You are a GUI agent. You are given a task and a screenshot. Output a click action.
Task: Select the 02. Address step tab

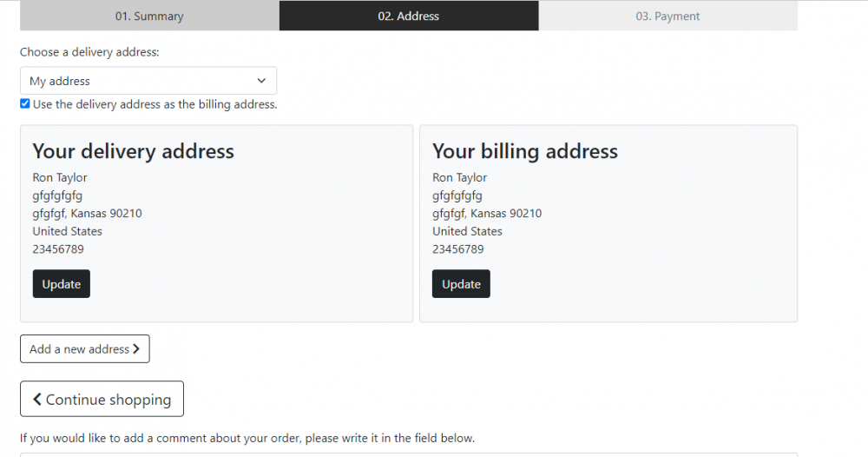tap(408, 16)
